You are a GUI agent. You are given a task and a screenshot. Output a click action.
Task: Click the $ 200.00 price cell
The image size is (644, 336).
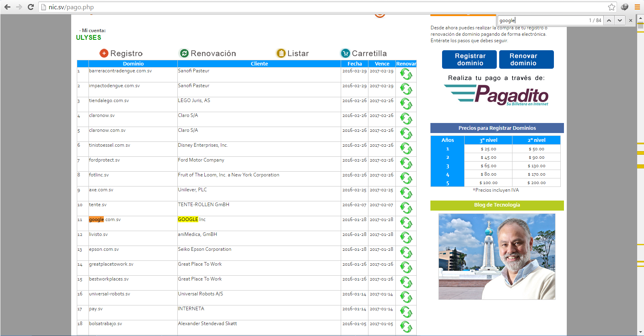coord(537,182)
